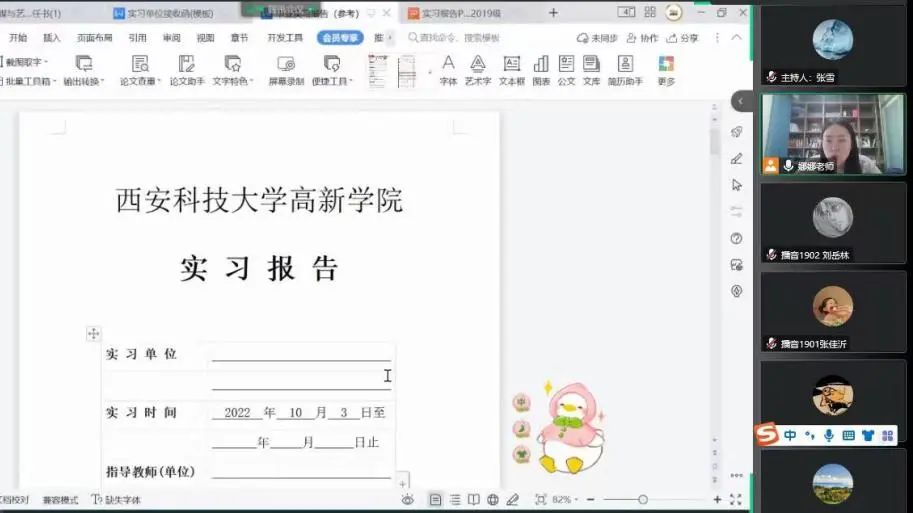The image size is (913, 513).
Task: Insert a 文本框 text box
Action: pyautogui.click(x=511, y=68)
